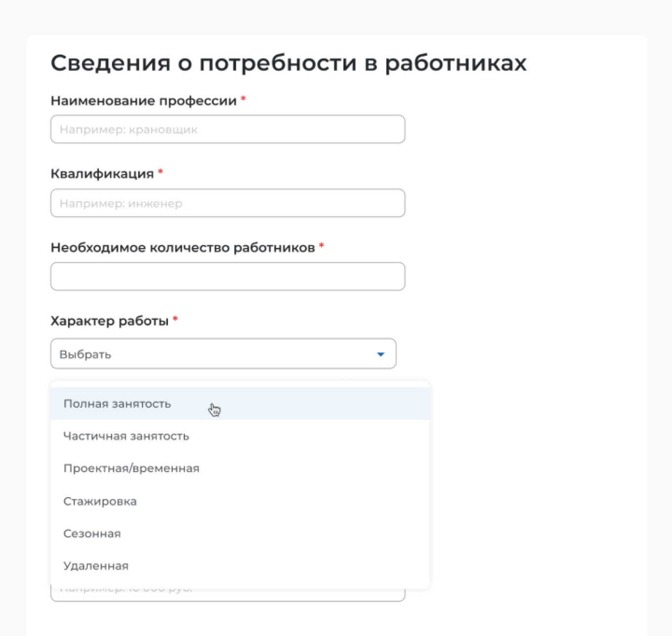Choose 'Сезонная' work type option
This screenshot has height=636, width=672.
(x=92, y=534)
